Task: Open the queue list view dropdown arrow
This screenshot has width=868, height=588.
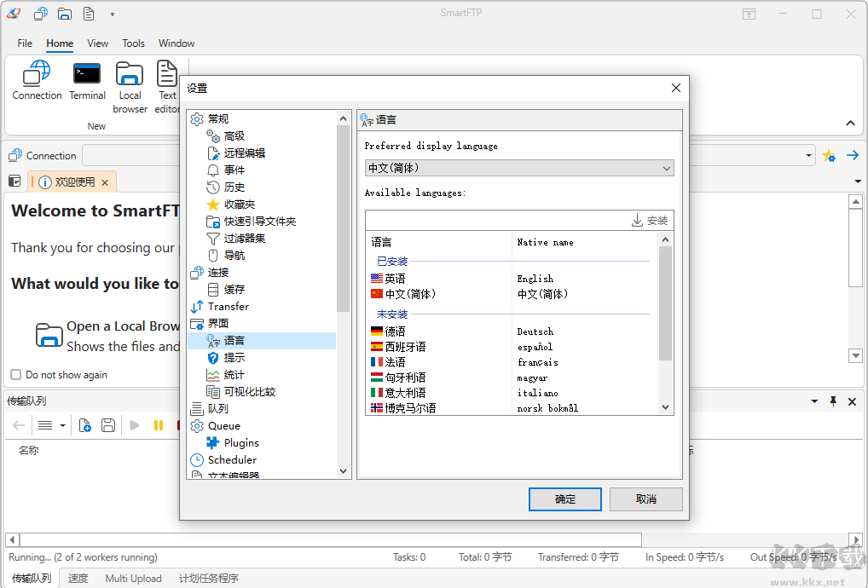Action: pos(62,425)
